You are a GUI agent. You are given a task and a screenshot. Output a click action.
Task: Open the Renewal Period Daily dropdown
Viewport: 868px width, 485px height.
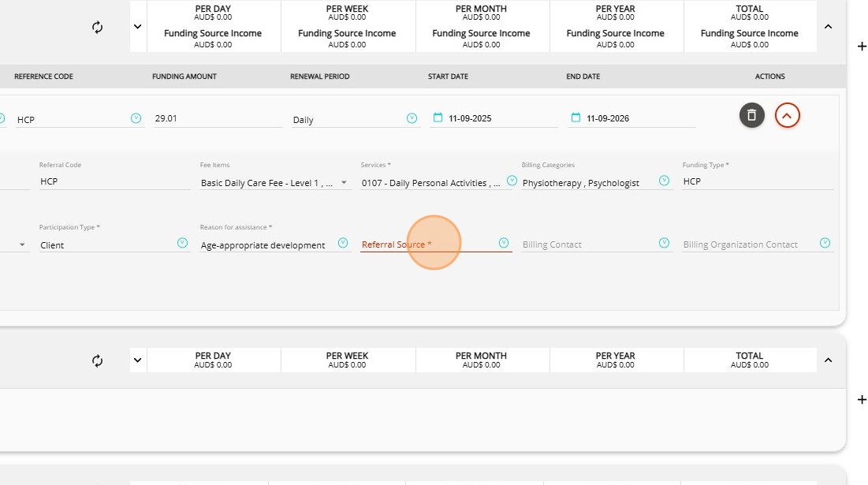coord(412,118)
